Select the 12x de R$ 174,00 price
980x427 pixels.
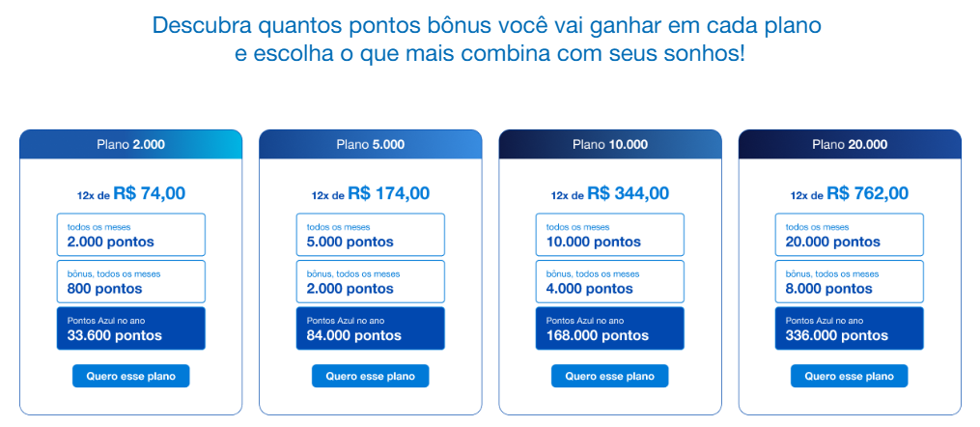pyautogui.click(x=370, y=193)
